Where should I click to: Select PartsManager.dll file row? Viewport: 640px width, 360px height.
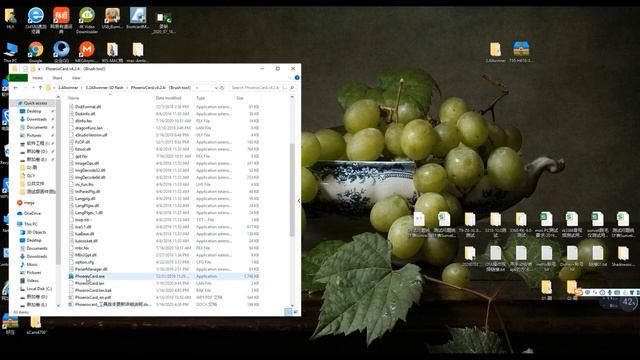(x=164, y=269)
